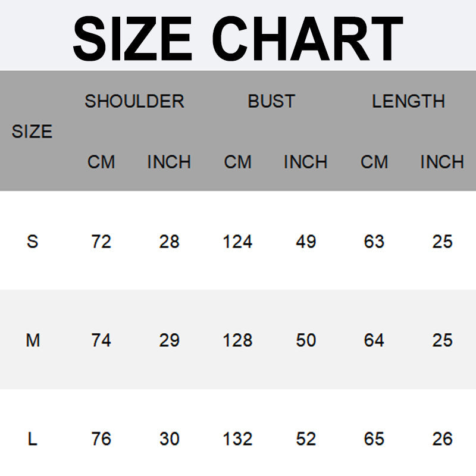476x476 pixels.
Task: Click the 128 bust value for M
Action: tap(237, 340)
